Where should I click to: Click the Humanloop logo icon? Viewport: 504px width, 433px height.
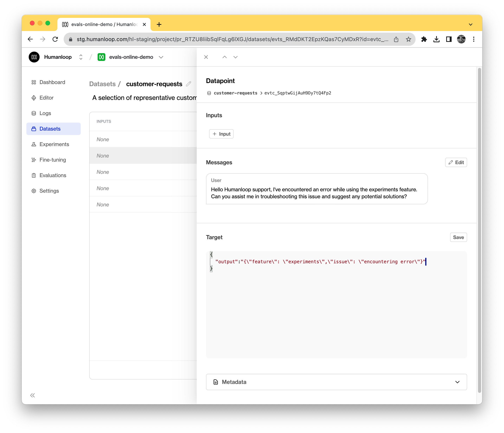coord(34,57)
